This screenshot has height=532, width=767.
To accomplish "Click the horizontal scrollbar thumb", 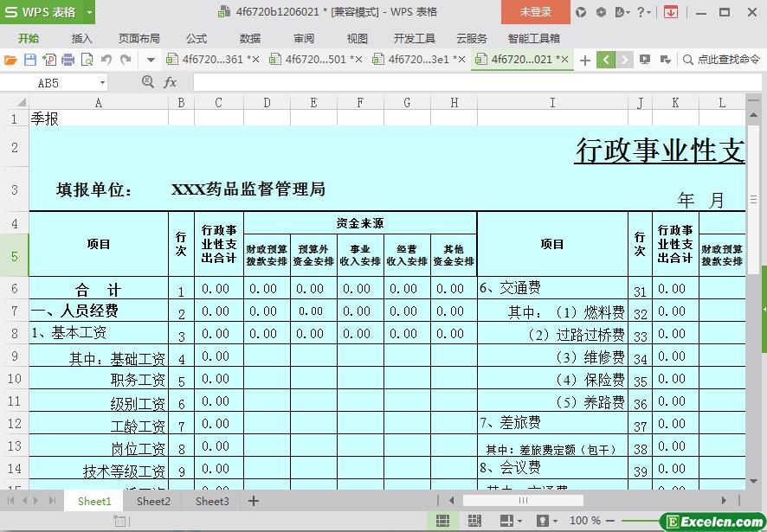I will 523,500.
